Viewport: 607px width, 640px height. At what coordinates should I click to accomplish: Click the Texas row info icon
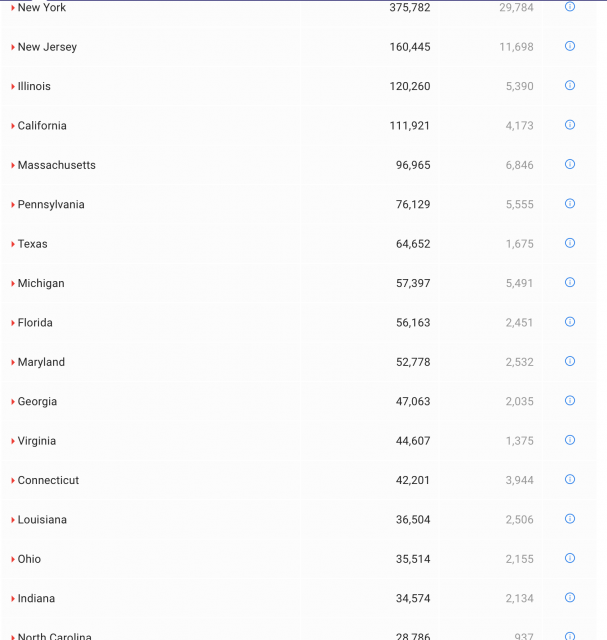(x=570, y=243)
